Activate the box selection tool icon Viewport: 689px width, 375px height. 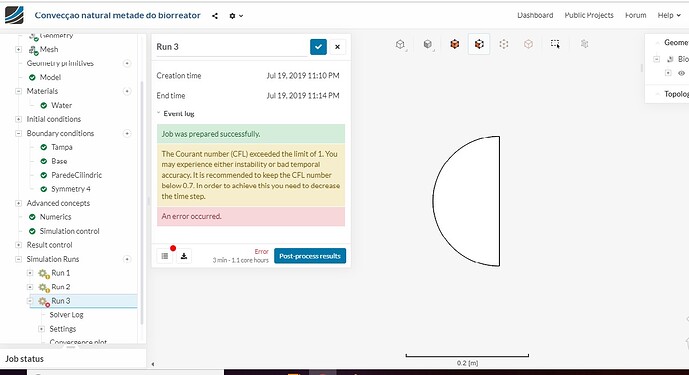tap(555, 44)
